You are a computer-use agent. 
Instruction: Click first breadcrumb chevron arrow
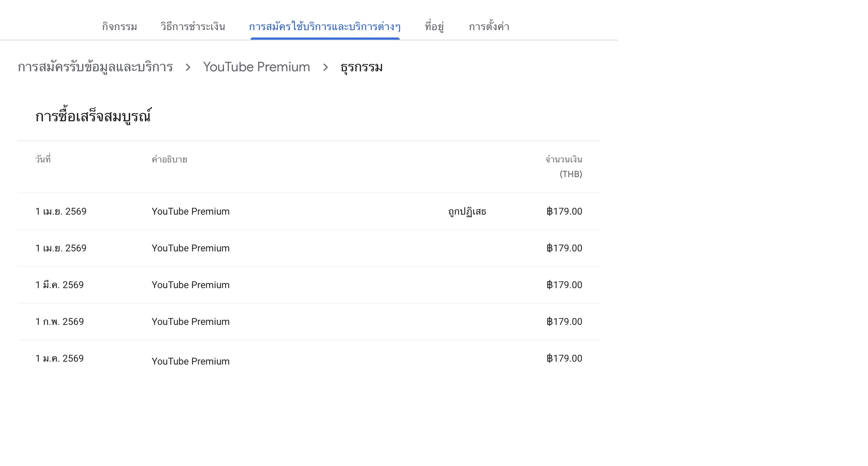pyautogui.click(x=188, y=68)
